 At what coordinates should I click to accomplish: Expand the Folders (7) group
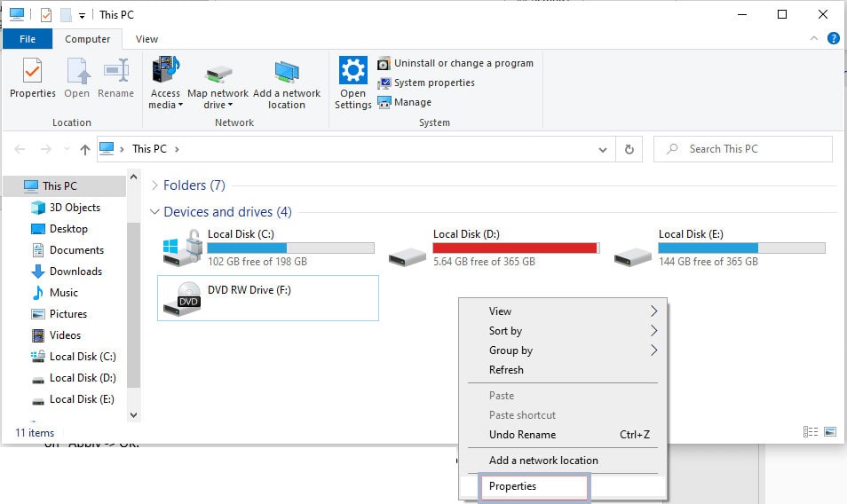(155, 185)
